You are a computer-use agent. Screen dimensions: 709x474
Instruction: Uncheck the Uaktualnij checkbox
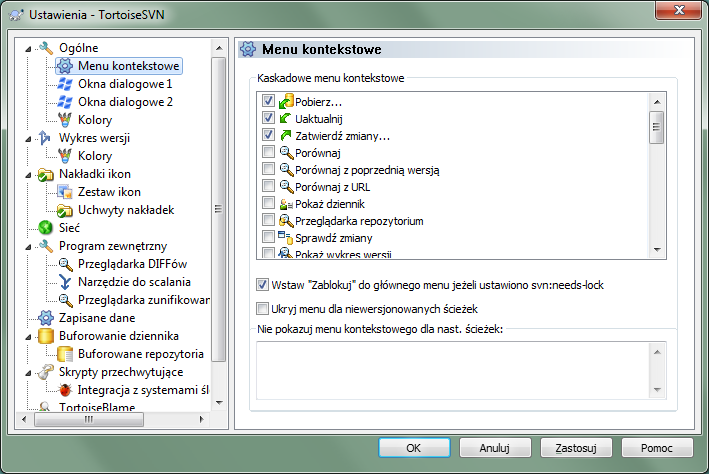point(268,118)
